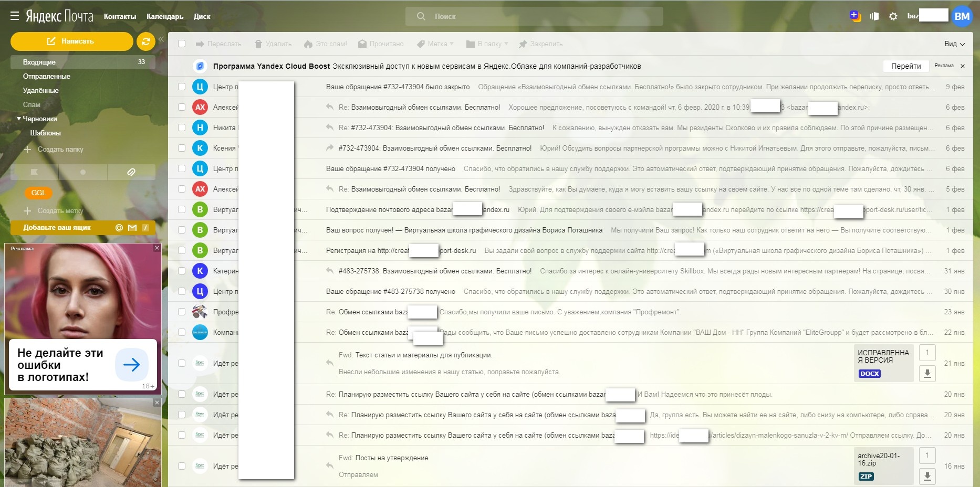Filter unread messages with dot icon

[82, 172]
